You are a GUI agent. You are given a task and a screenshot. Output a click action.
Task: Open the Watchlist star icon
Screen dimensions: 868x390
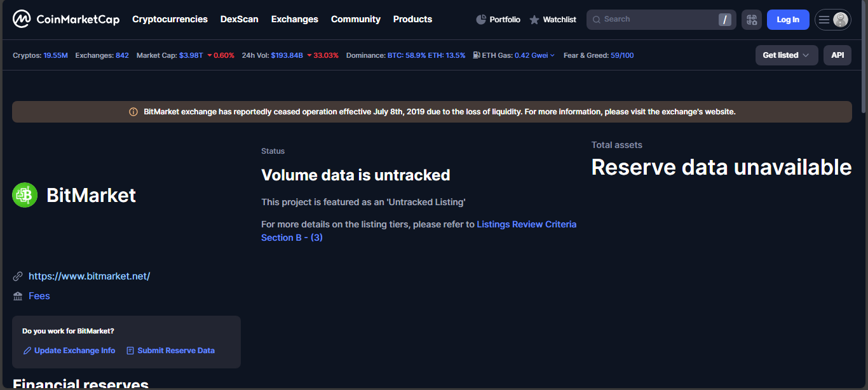click(x=534, y=20)
